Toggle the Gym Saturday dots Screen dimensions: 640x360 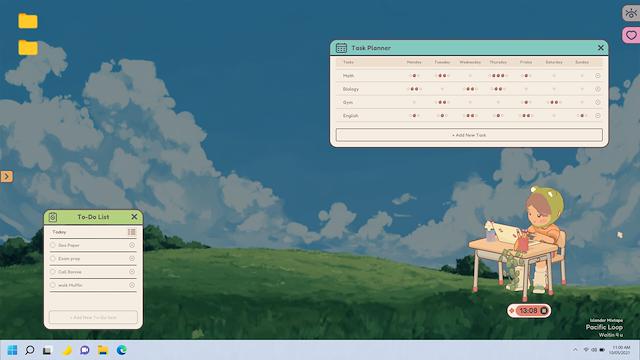[x=554, y=102]
